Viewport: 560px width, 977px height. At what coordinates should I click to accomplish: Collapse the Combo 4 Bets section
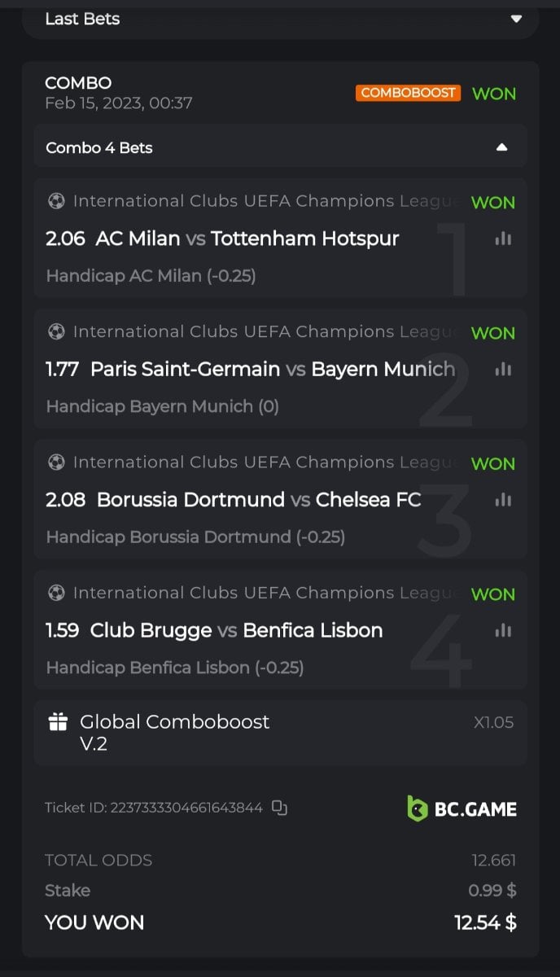501,147
